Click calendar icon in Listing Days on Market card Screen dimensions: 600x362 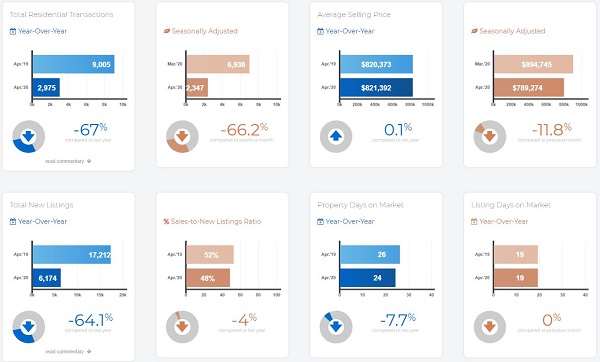pyautogui.click(x=474, y=222)
